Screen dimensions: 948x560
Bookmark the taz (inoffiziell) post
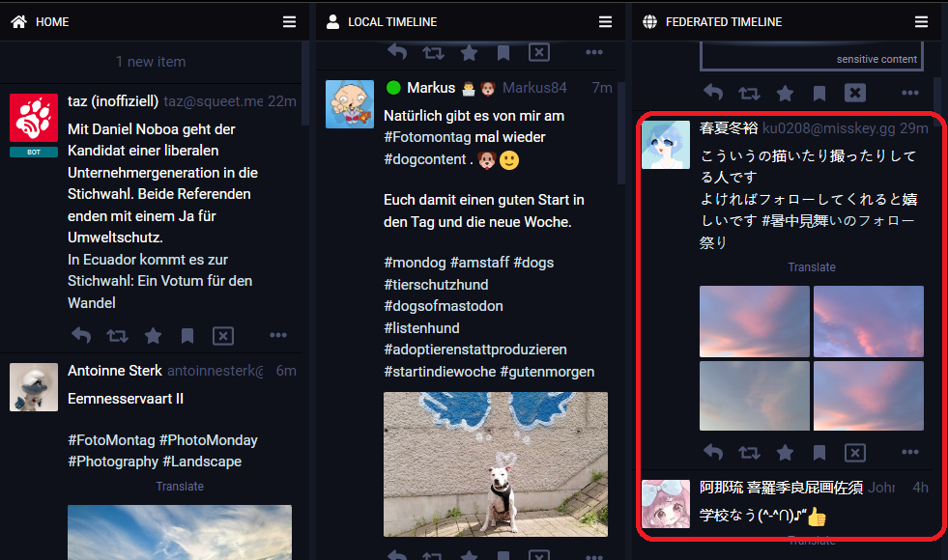pos(187,336)
